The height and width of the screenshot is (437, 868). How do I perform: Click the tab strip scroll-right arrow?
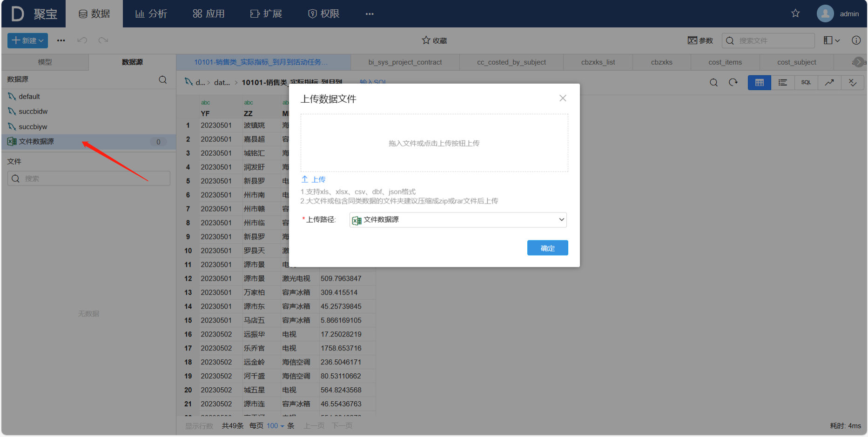point(859,62)
